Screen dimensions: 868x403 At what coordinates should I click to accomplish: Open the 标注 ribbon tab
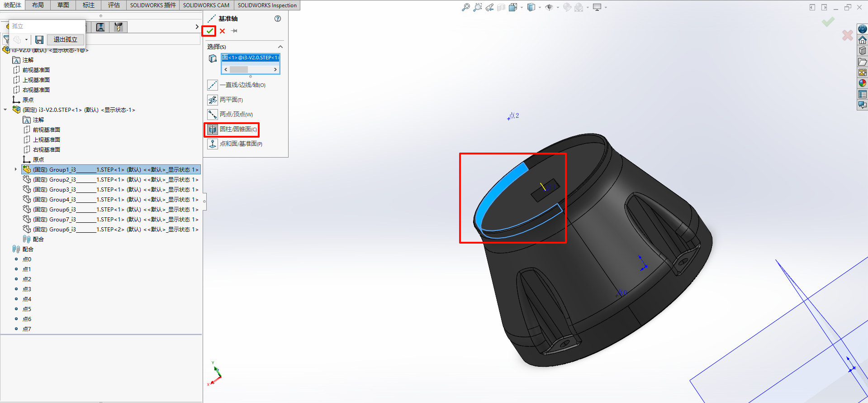tap(89, 5)
